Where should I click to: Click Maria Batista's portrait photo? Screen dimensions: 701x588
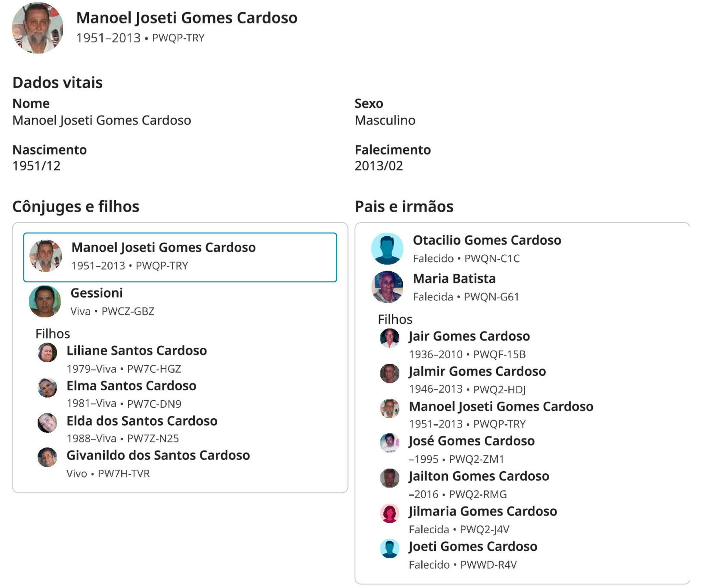[387, 287]
